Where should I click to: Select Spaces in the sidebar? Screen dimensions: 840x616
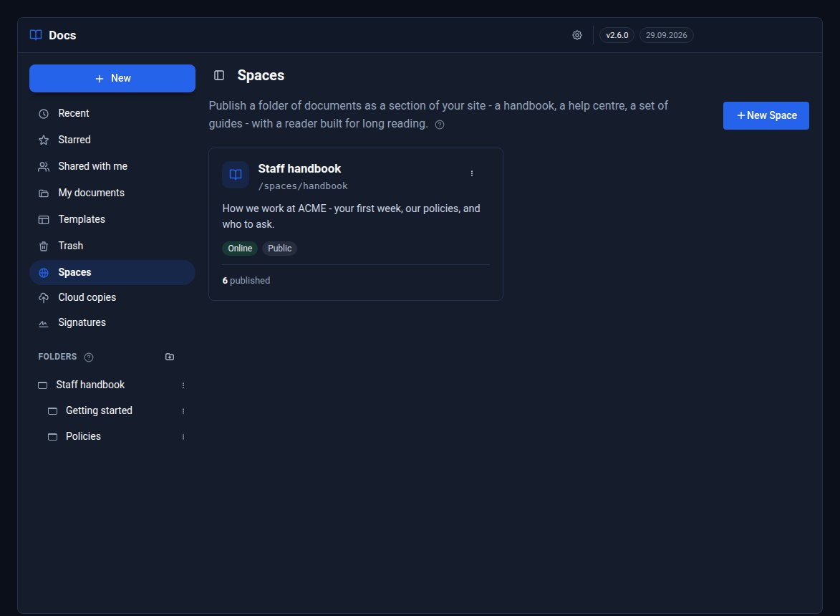pos(112,273)
